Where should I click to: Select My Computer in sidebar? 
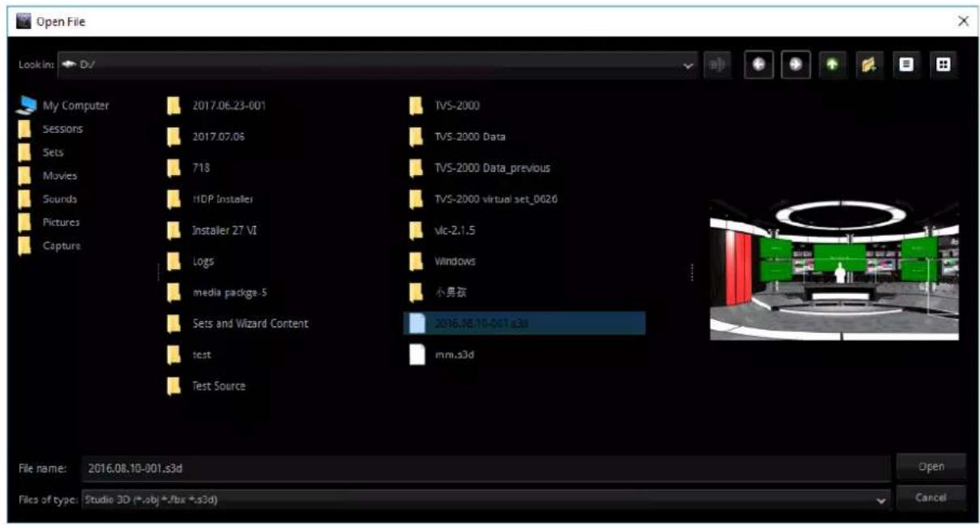pos(64,105)
